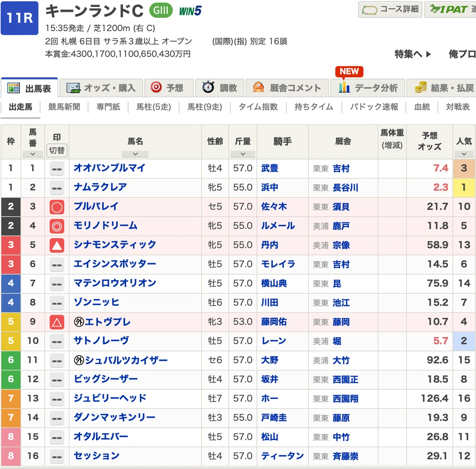Open jockey link 武豊
The height and width of the screenshot is (469, 476).
click(x=270, y=168)
